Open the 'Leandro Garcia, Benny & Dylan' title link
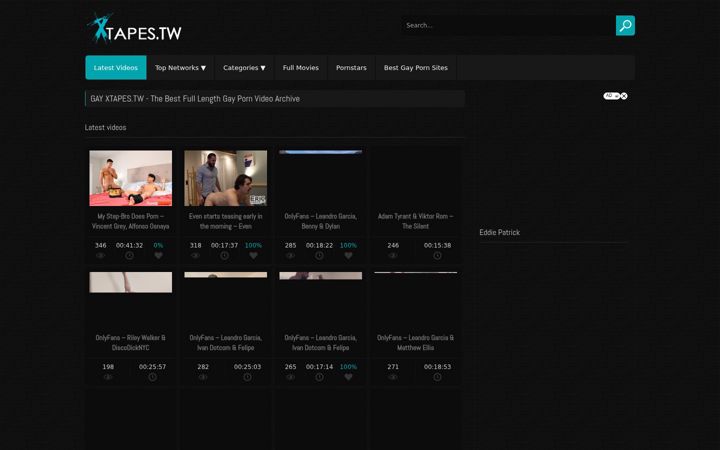 tap(321, 221)
